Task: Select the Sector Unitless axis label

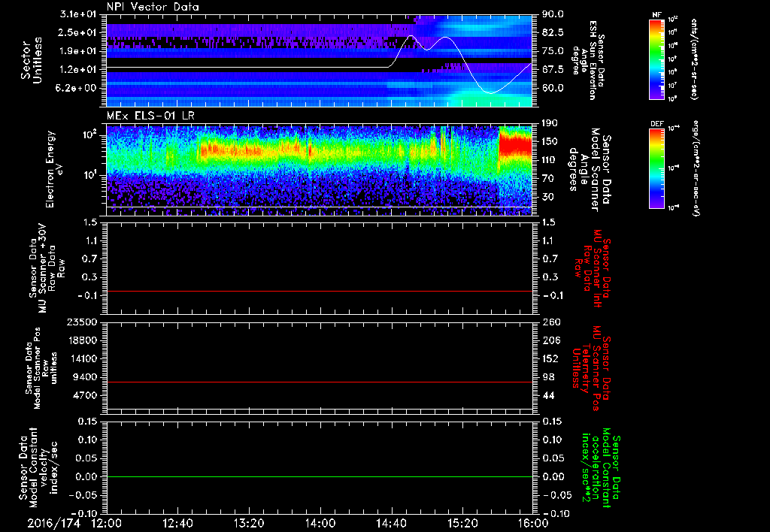Action: click(30, 60)
